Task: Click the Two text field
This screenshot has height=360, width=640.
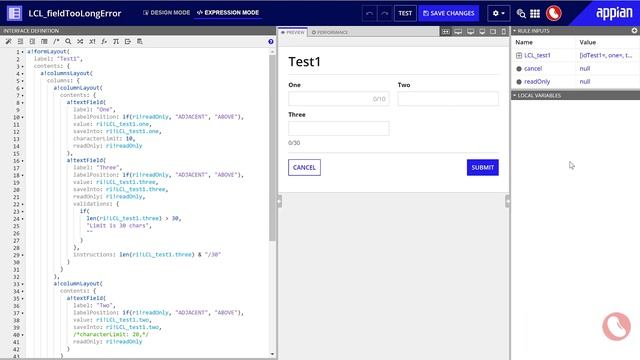Action: 448,99
